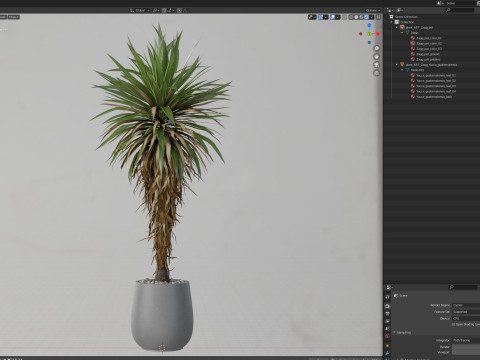Toggle proportional editing in viewport header

[179, 10]
